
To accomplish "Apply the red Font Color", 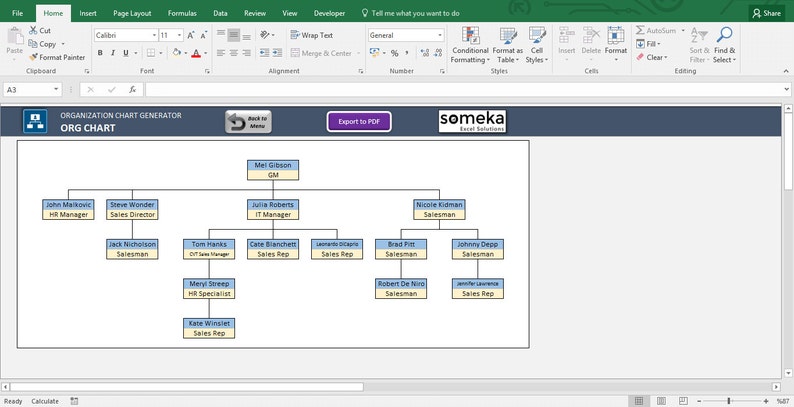I will 195,53.
